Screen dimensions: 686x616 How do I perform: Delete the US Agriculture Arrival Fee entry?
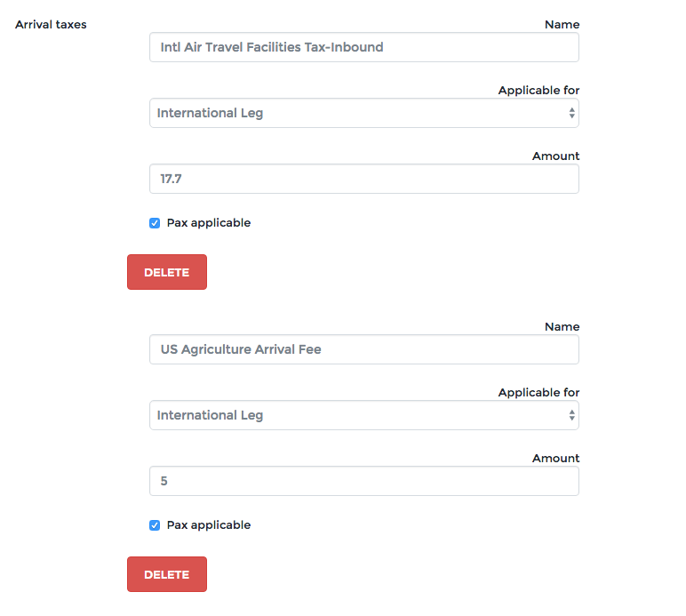pos(167,574)
